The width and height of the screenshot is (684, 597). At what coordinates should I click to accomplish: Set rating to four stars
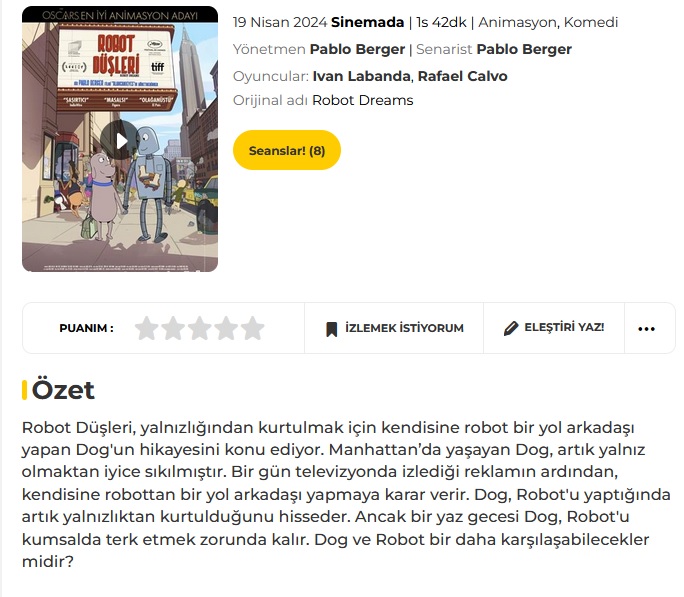coord(226,328)
